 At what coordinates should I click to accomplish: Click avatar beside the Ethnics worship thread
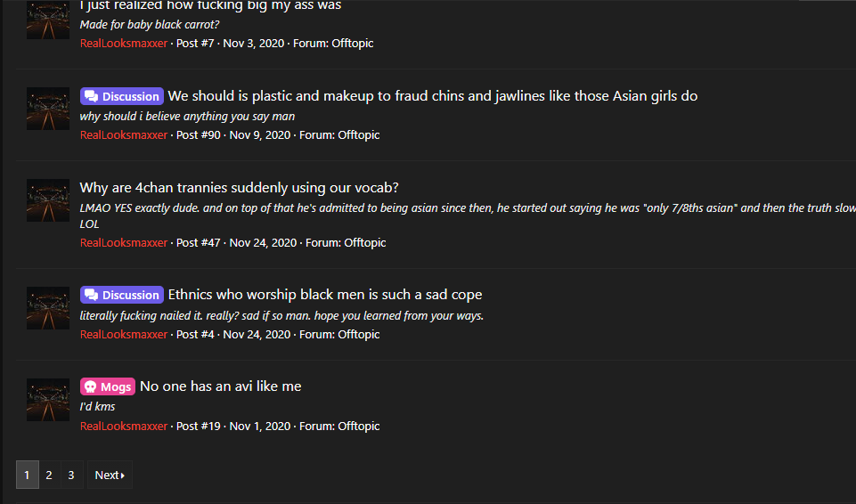[x=48, y=307]
